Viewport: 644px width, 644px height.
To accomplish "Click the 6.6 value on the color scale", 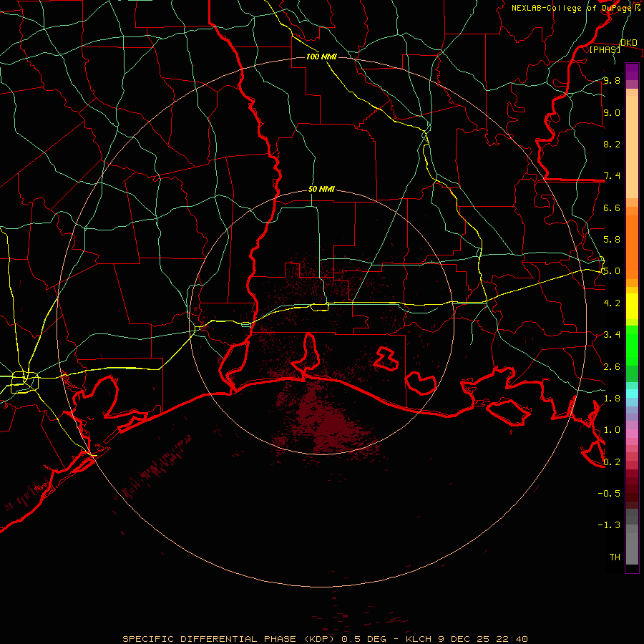I will (612, 208).
